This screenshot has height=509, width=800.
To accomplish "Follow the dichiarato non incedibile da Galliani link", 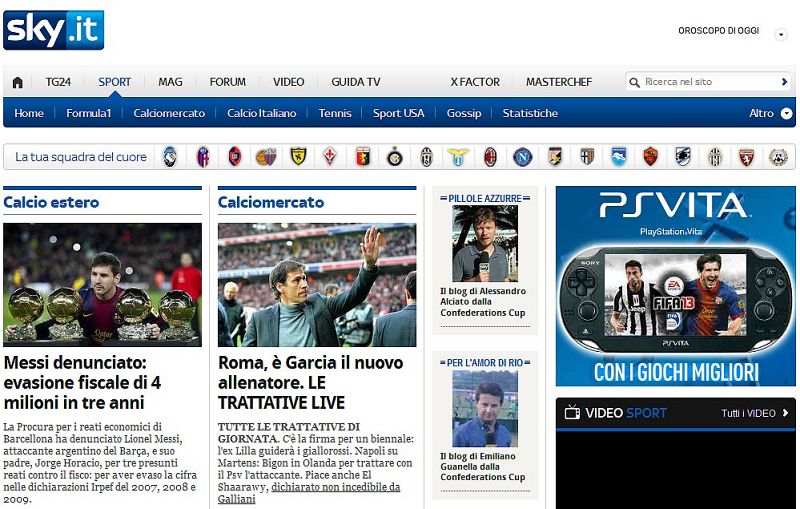I will tap(309, 493).
